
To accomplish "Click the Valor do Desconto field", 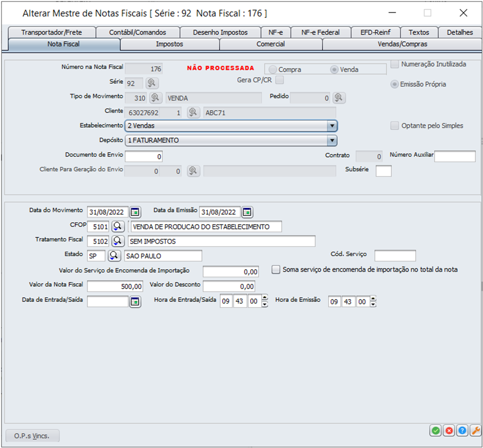I will [x=229, y=286].
